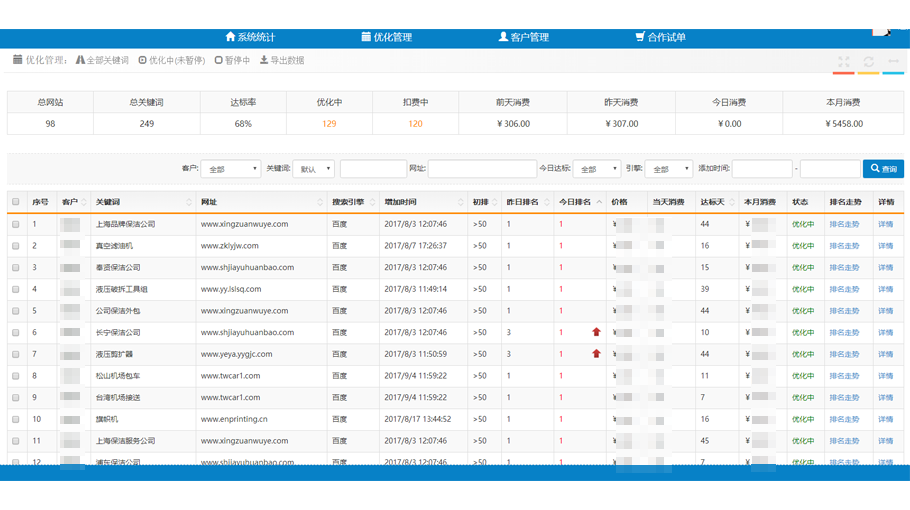Click the fullscreen expand icon at top right
This screenshot has height=510, width=910.
coord(844,62)
